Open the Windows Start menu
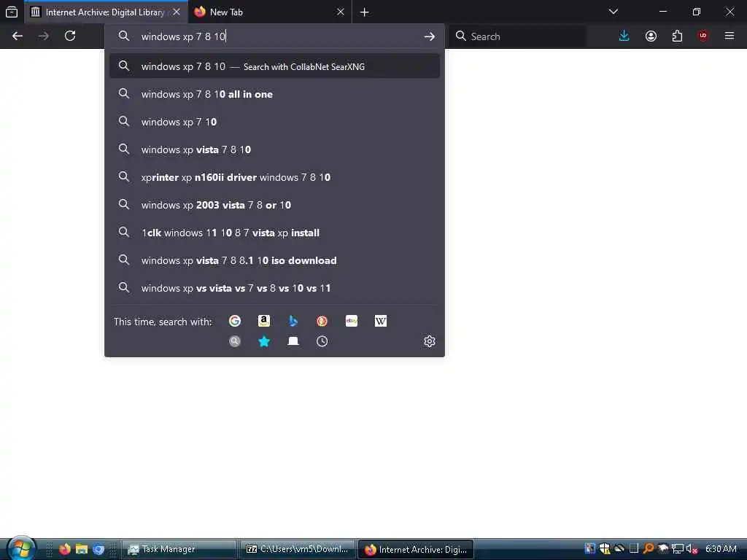Image resolution: width=747 pixels, height=560 pixels. pos(21,548)
